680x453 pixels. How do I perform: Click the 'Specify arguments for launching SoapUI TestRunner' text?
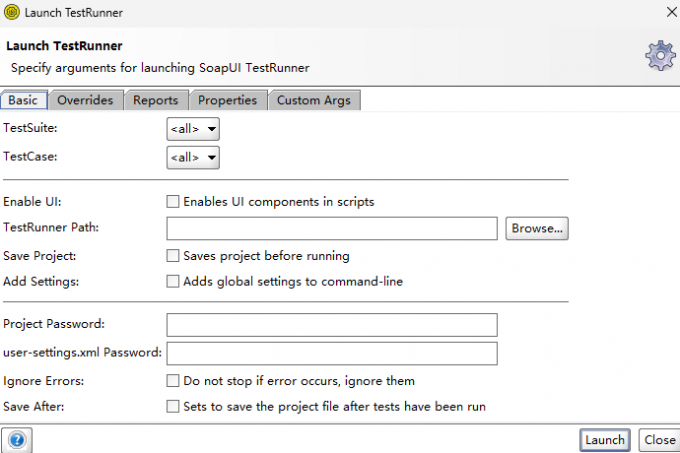[x=160, y=68]
